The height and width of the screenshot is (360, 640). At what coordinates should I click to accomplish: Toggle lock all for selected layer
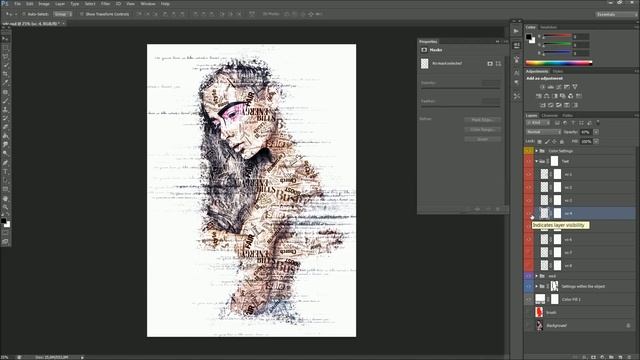pos(562,142)
